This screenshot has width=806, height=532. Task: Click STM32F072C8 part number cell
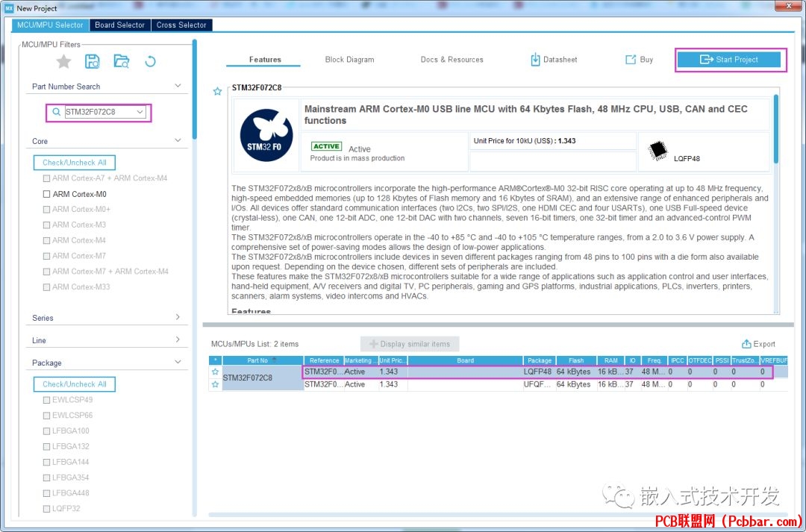(263, 378)
